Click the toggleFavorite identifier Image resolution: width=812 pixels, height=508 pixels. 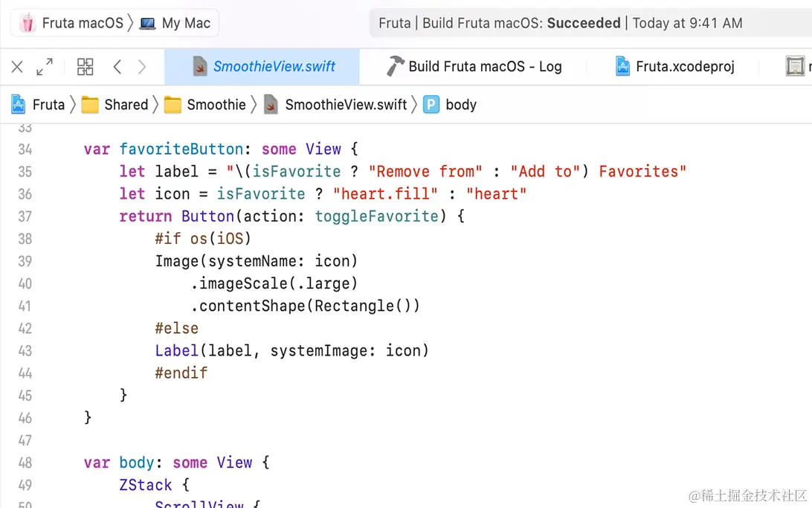click(x=377, y=216)
